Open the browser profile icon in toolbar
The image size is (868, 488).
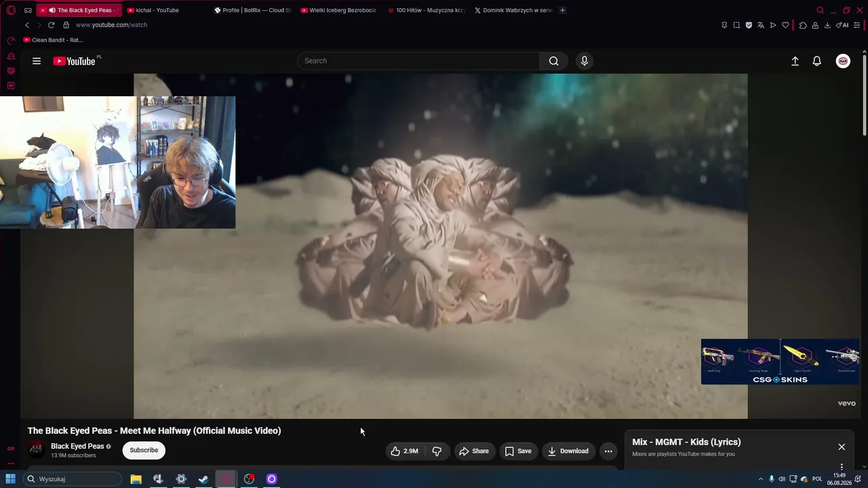(815, 25)
